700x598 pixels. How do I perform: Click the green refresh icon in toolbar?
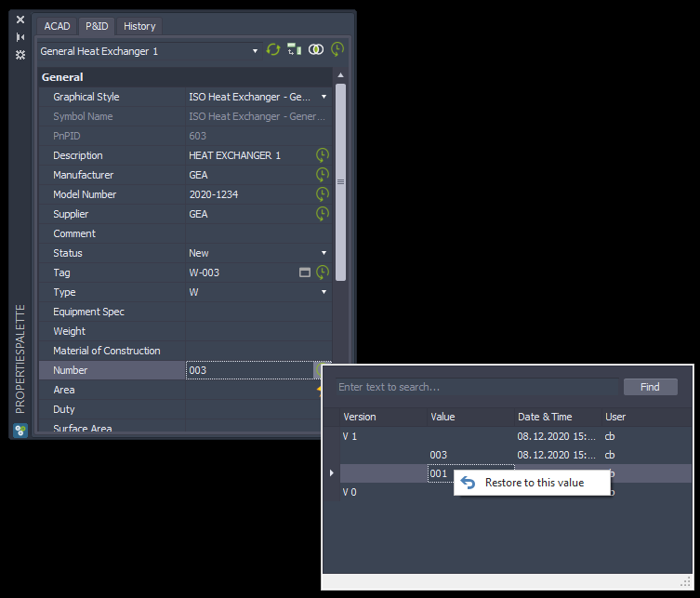tap(272, 50)
